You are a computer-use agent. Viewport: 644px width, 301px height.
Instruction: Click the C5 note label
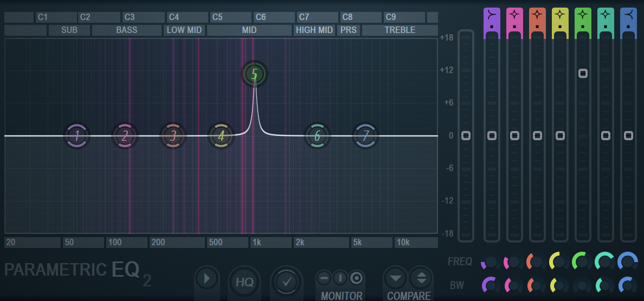click(x=230, y=17)
